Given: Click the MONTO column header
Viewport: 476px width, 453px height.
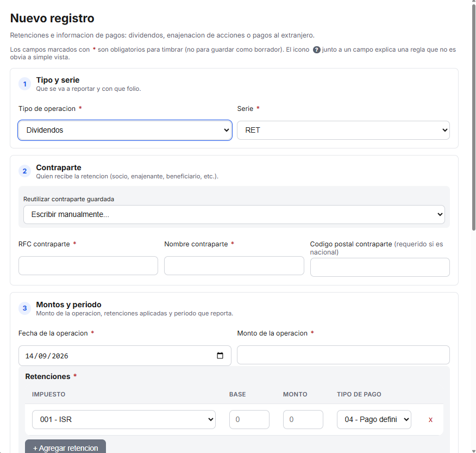Looking at the screenshot, I should click(295, 394).
